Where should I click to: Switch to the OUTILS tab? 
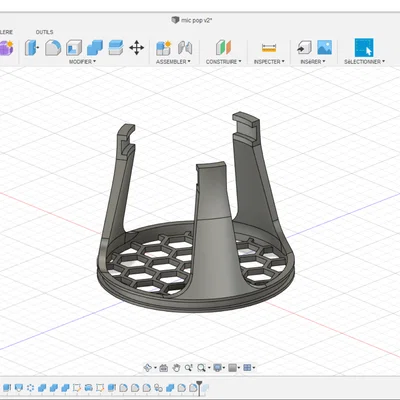(x=44, y=32)
